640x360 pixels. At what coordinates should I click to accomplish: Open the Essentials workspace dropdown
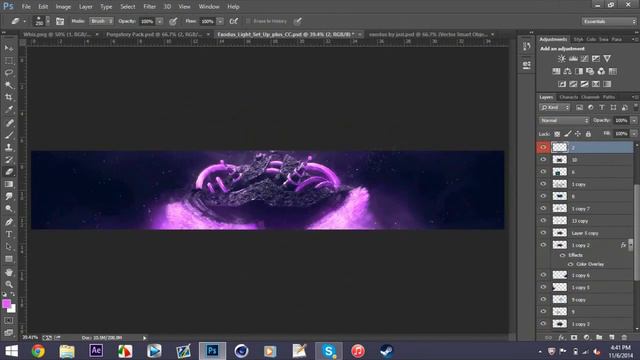tap(608, 21)
